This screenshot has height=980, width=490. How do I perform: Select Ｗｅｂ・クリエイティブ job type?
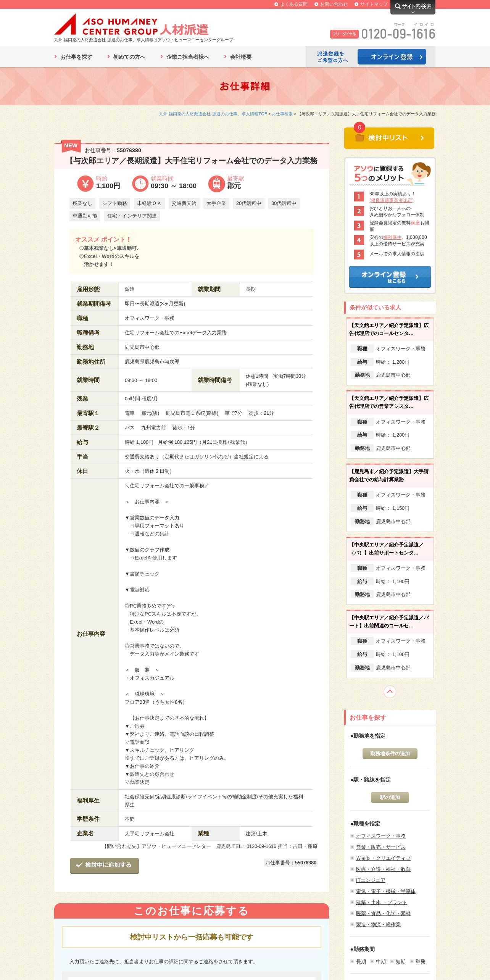383,858
